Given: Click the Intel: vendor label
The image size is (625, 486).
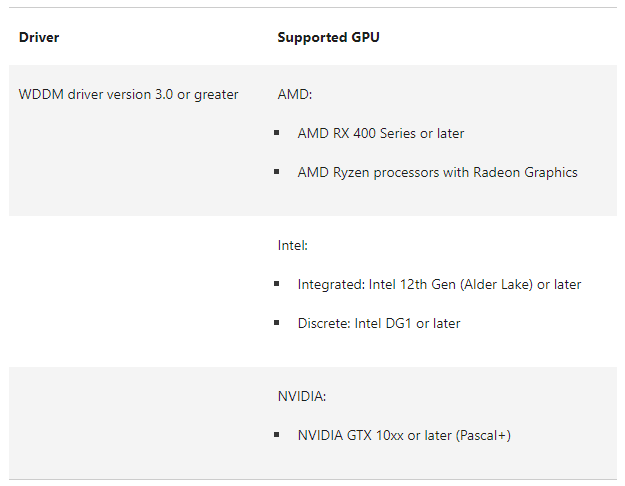Looking at the screenshot, I should 294,244.
